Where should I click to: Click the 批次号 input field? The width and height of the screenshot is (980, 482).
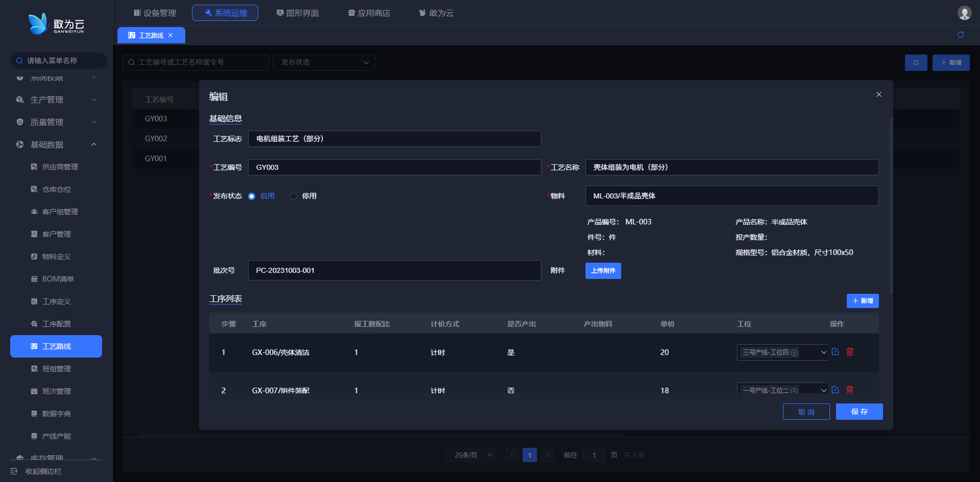pyautogui.click(x=394, y=270)
